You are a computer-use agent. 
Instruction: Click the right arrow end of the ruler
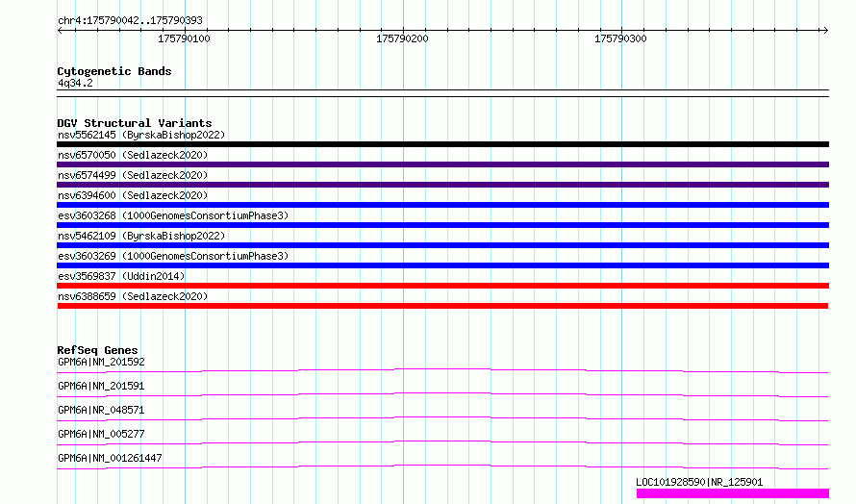pos(825,30)
